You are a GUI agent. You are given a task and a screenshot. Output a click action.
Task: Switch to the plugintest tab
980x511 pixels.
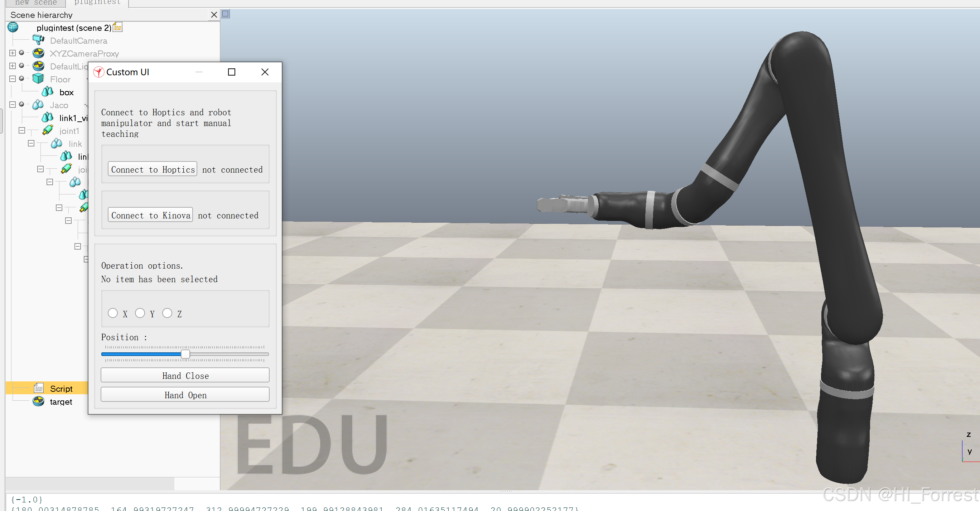[x=97, y=3]
